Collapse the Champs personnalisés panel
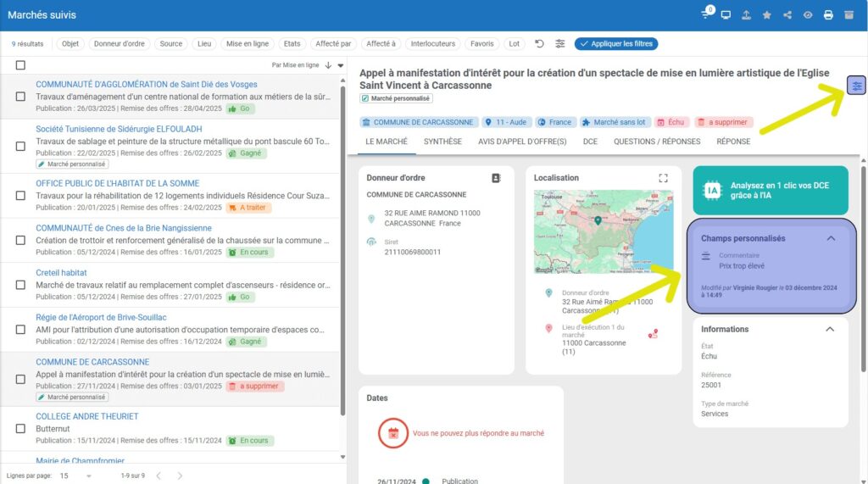The width and height of the screenshot is (868, 484). [x=831, y=238]
